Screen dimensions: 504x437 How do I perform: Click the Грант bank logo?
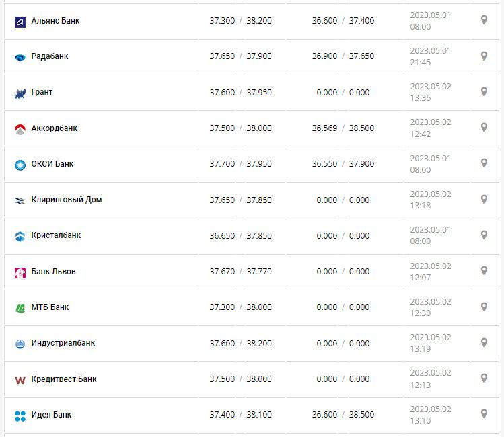(20, 93)
